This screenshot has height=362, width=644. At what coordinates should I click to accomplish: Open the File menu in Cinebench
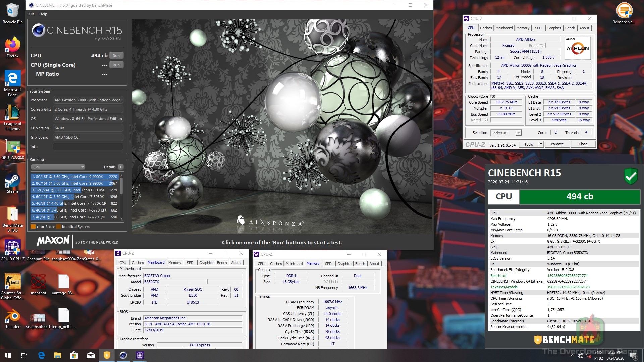click(x=31, y=14)
